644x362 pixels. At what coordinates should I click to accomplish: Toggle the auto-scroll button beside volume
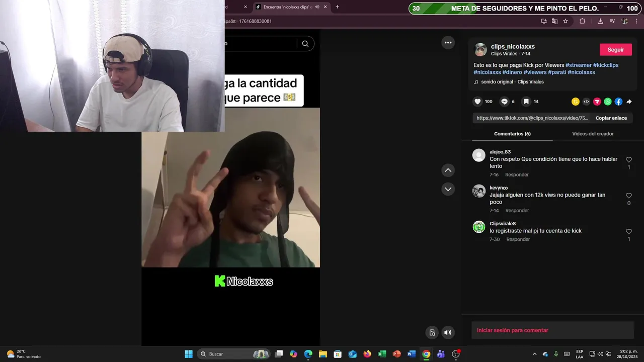coord(432,332)
